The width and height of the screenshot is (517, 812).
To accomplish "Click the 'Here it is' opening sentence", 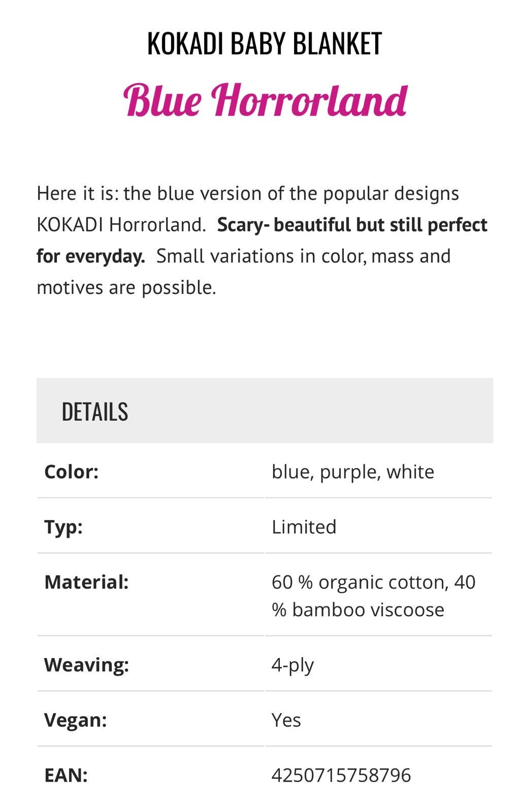I will pyautogui.click(x=248, y=209).
